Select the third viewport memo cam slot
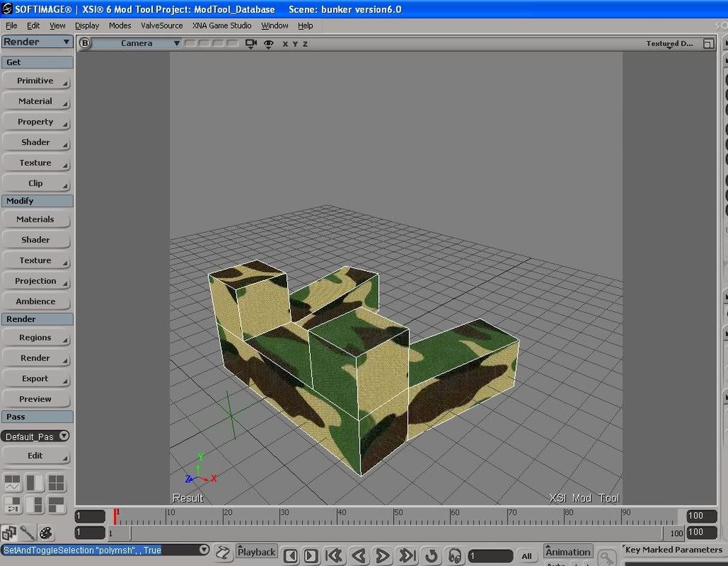This screenshot has height=566, width=728. click(x=218, y=43)
